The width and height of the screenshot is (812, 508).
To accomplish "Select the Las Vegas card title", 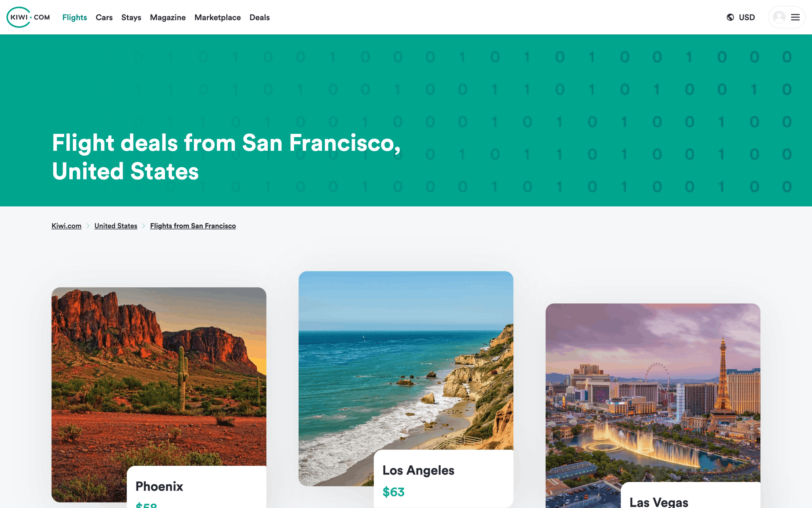I will (659, 502).
